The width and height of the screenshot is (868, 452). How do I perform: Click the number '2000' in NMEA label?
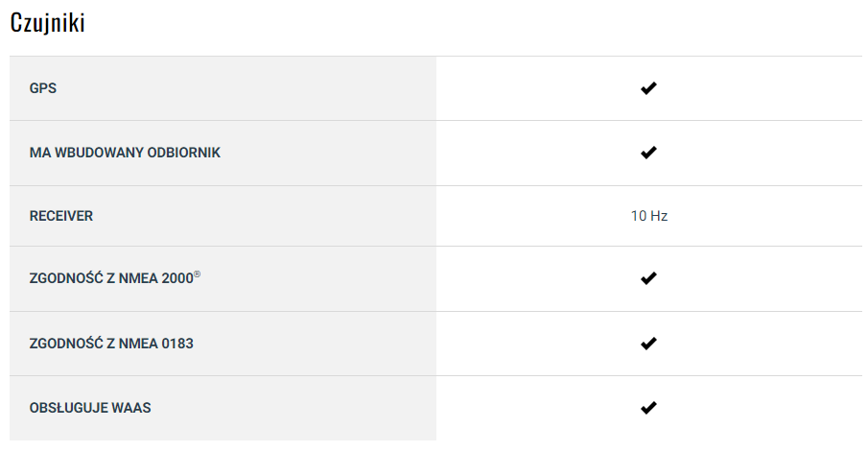(175, 278)
